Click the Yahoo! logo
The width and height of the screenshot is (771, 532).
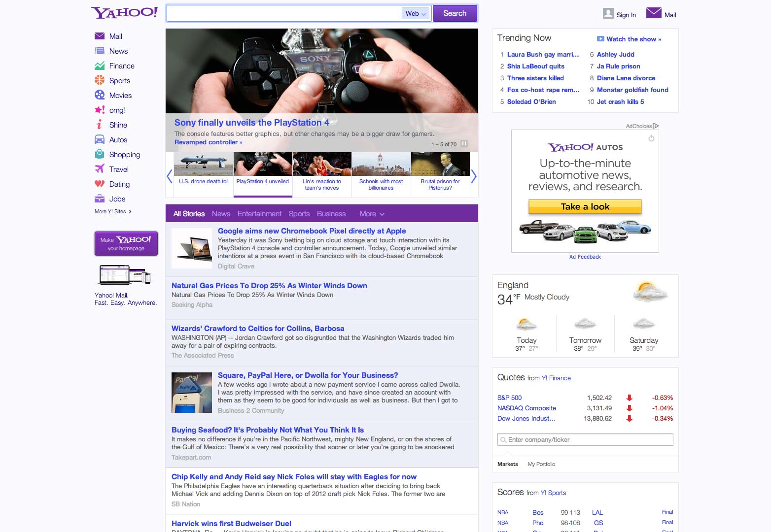(124, 13)
